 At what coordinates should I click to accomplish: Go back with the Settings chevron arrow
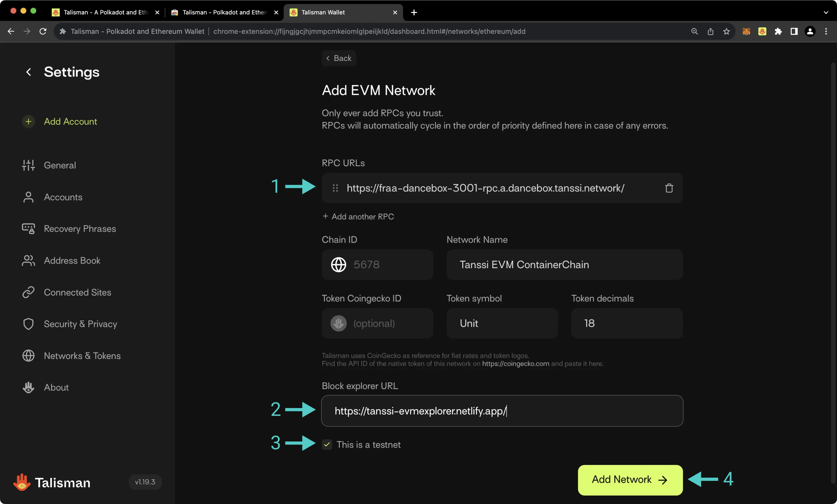tap(28, 72)
